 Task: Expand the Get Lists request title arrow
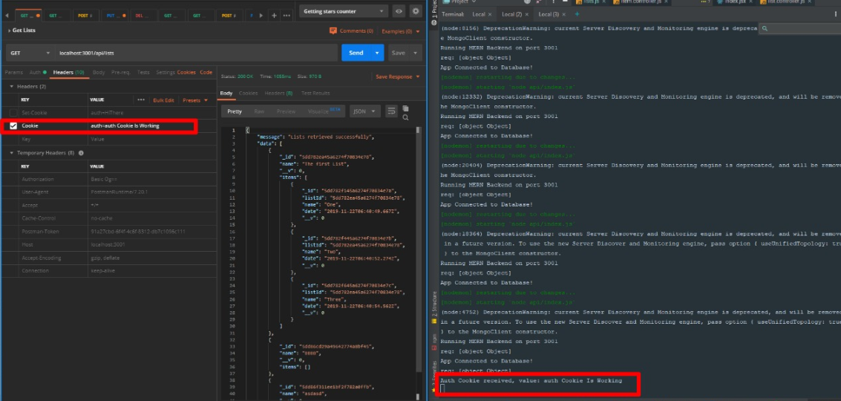pyautogui.click(x=9, y=31)
